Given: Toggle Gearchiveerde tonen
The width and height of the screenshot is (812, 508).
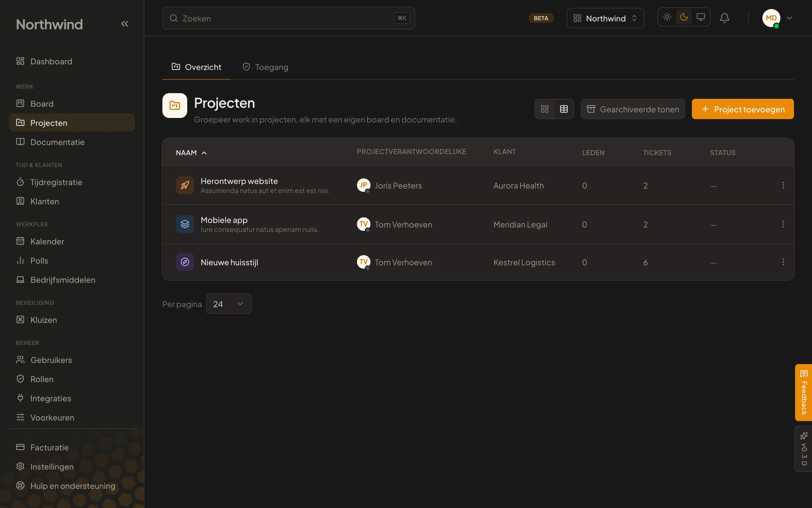Looking at the screenshot, I should click(x=633, y=109).
